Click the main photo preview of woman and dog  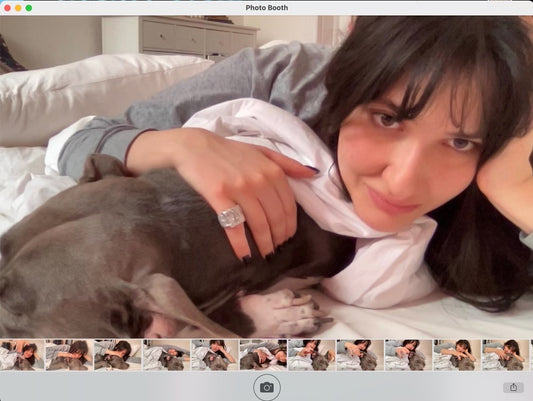[266, 177]
